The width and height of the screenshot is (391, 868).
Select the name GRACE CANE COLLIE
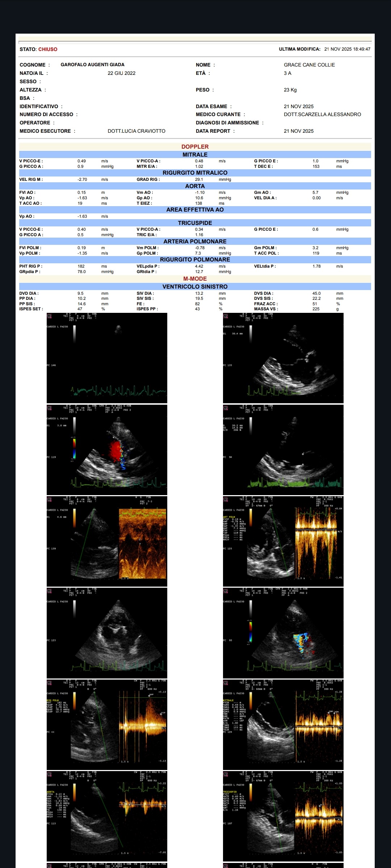[309, 65]
